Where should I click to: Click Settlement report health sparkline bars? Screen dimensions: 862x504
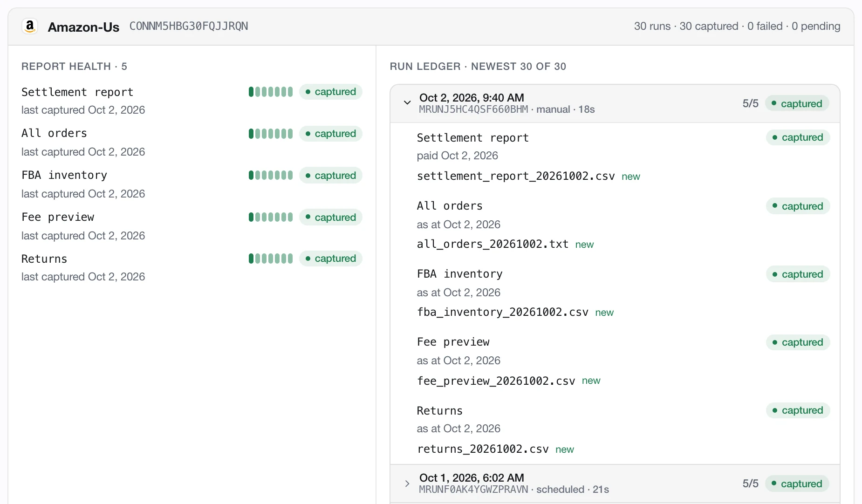271,92
